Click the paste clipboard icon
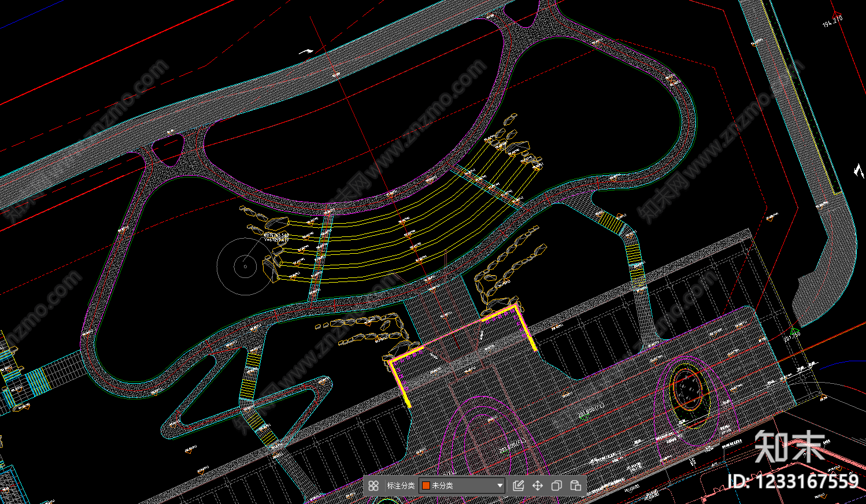Screen dimensions: 866x504 [x=576, y=486]
